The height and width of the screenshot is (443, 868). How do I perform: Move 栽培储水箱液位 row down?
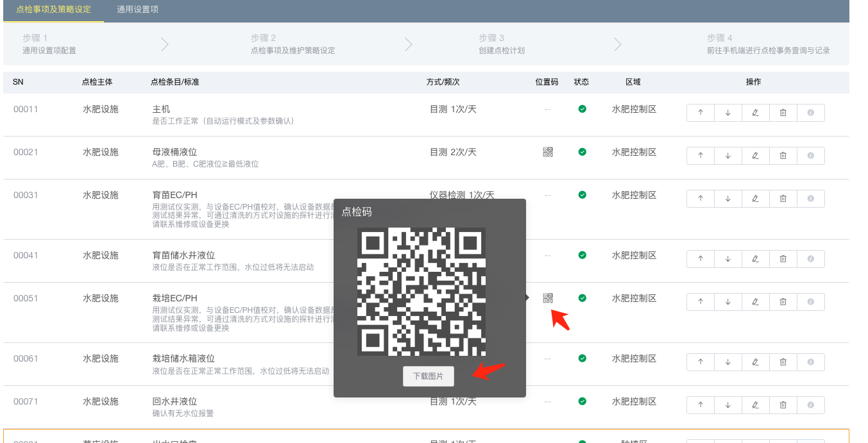pyautogui.click(x=728, y=362)
